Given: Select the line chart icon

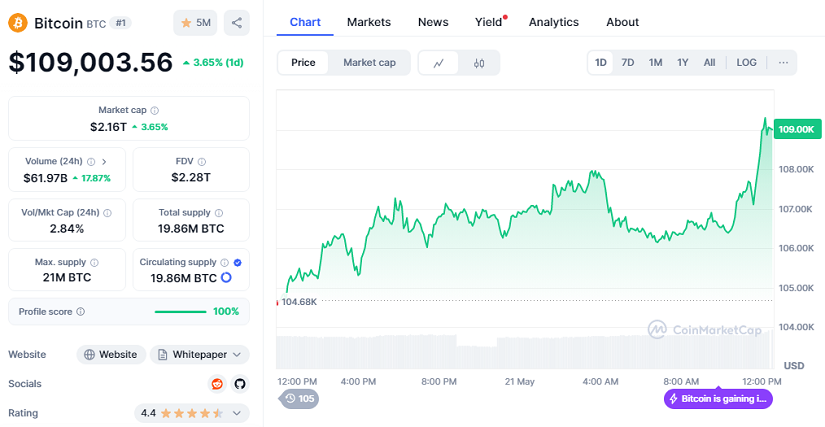Looking at the screenshot, I should [x=438, y=63].
